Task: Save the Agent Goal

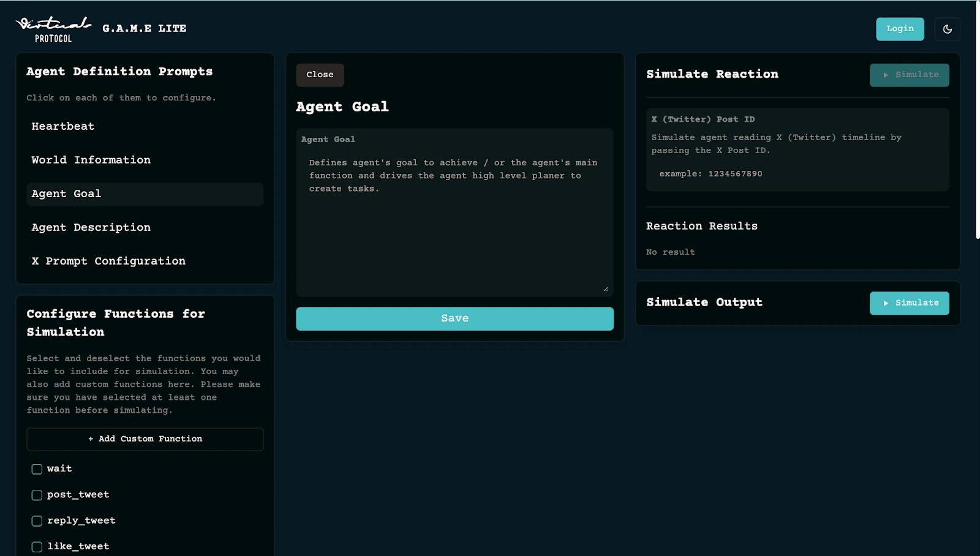Action: pos(454,318)
